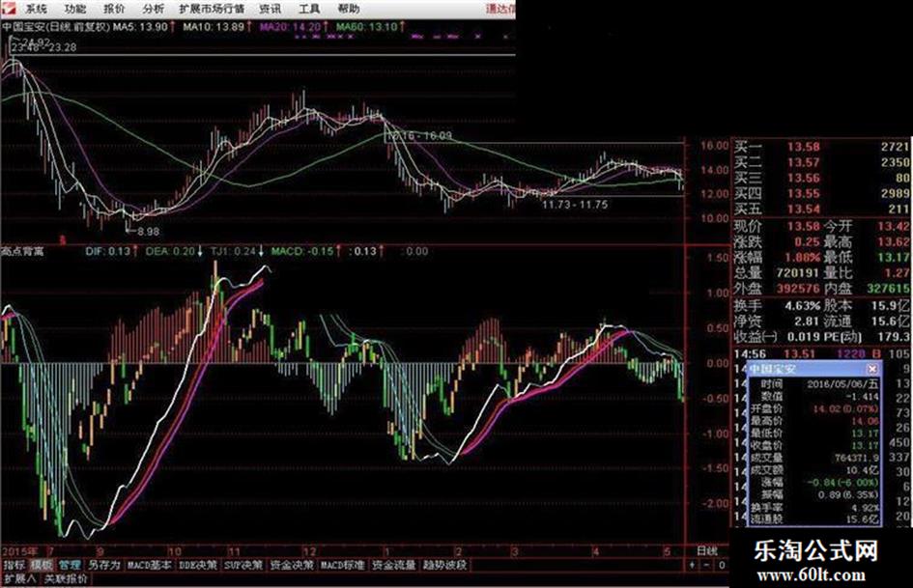Switch to 资金决策 indicator tab
Screen dimensions: 913x588
(x=292, y=565)
